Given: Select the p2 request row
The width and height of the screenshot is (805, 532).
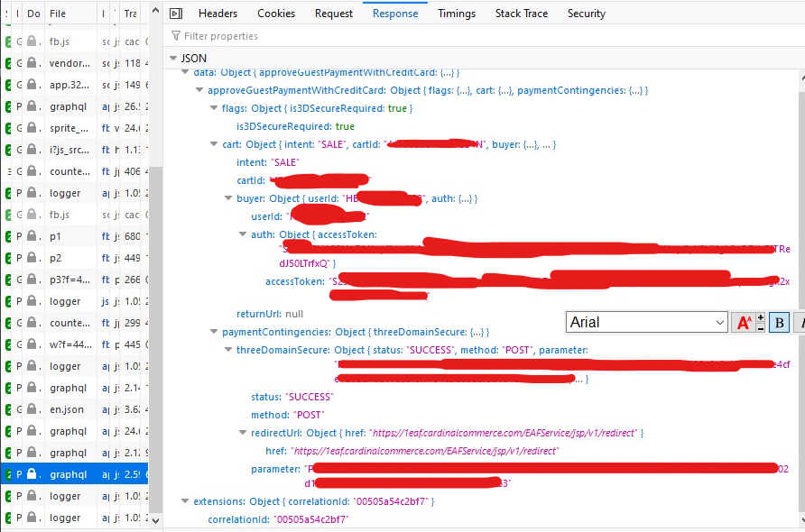Looking at the screenshot, I should [75, 258].
